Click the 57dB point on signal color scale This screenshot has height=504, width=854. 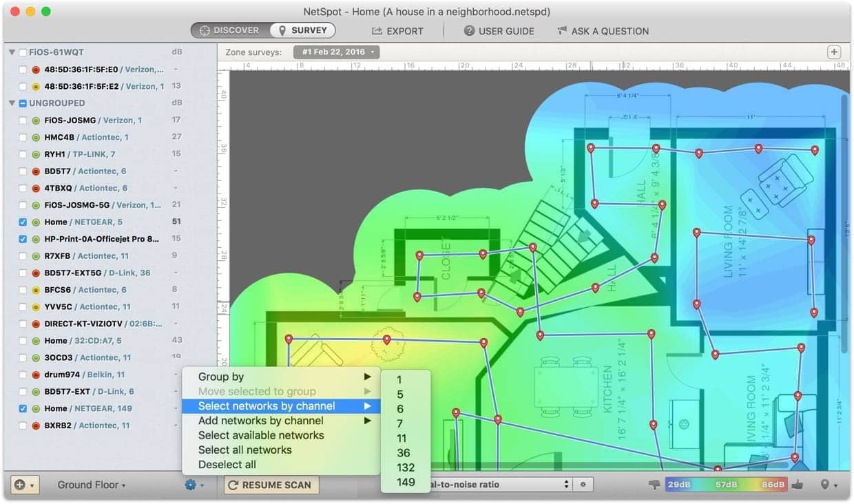(727, 485)
